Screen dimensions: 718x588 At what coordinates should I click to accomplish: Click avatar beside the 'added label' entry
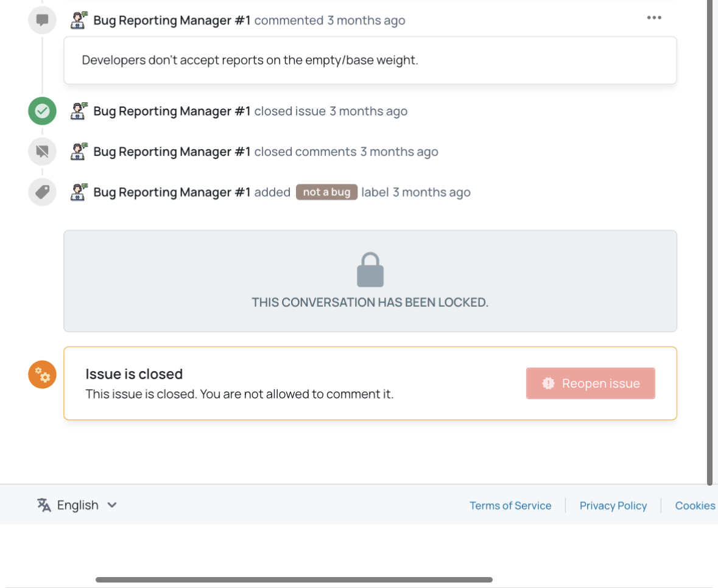(79, 192)
